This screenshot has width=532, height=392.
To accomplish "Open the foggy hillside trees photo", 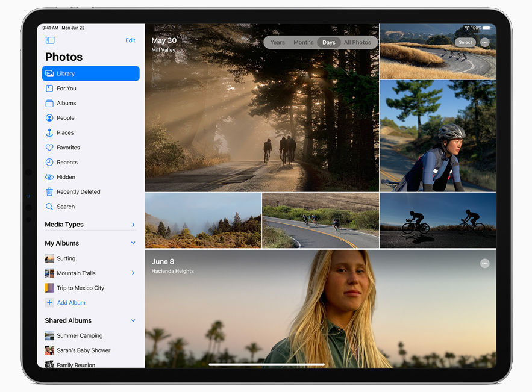I will (203, 220).
